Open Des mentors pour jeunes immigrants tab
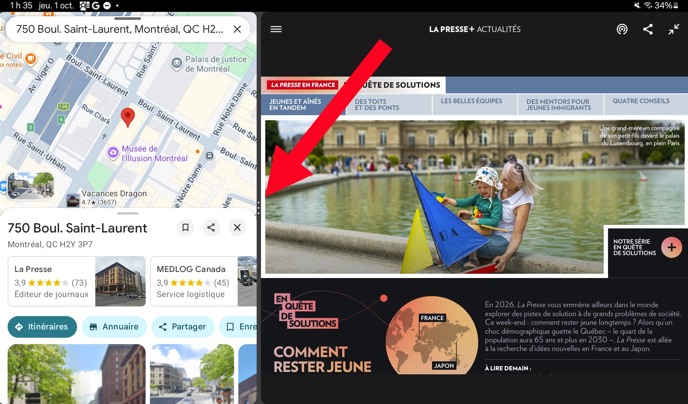Screen dimensions: 688x404 tap(560, 104)
